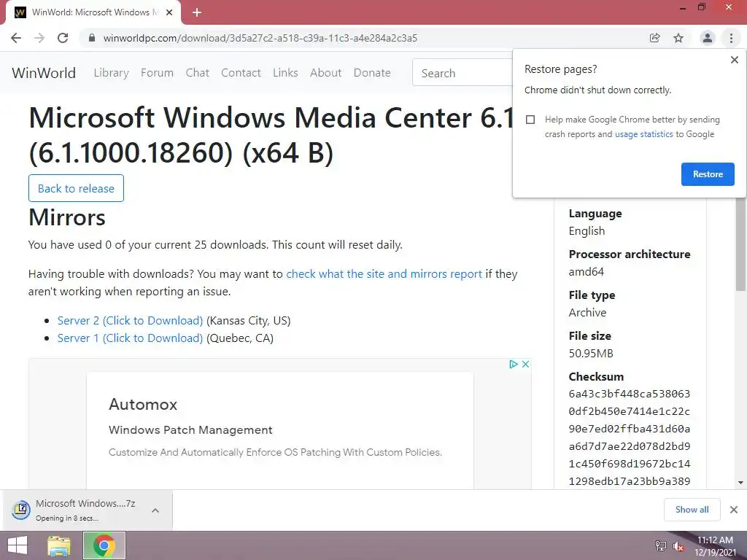Click the WinWorld brand logo link
The height and width of the screenshot is (560, 747).
[44, 73]
